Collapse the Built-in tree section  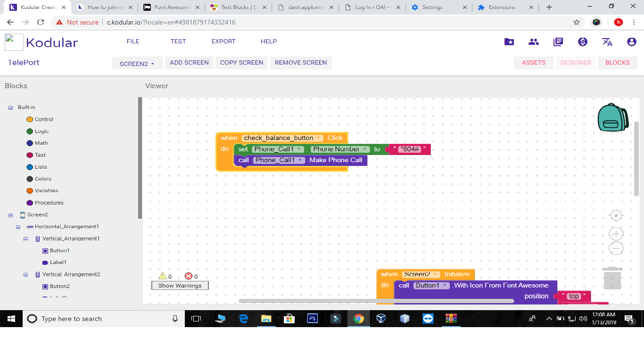10,108
